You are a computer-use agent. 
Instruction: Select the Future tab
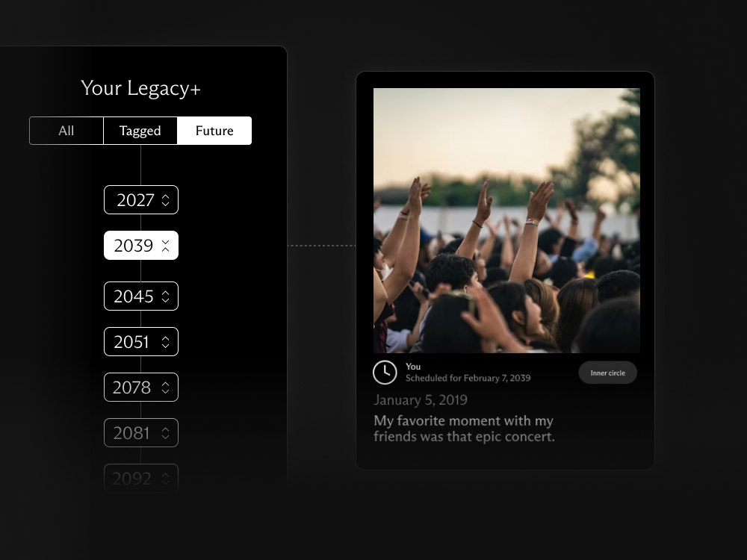(x=214, y=131)
